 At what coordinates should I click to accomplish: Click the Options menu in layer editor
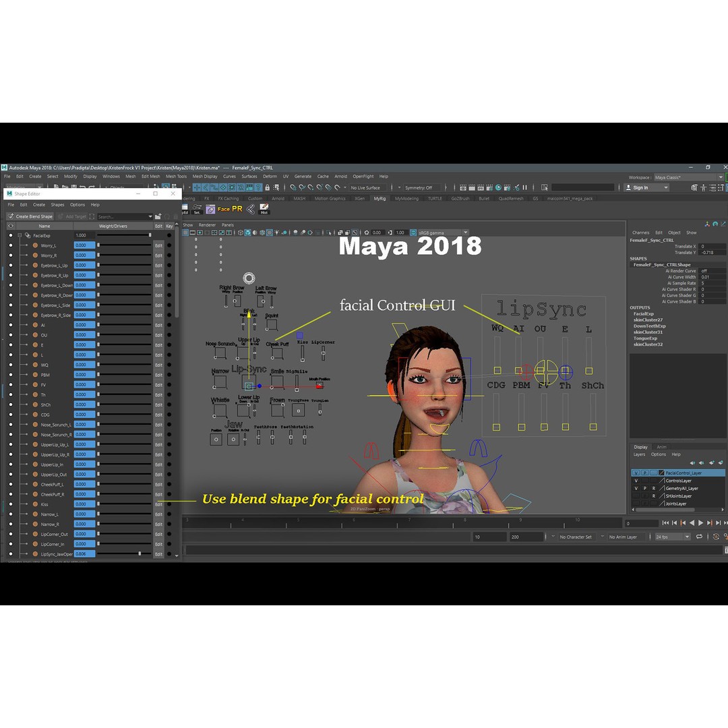tap(659, 454)
